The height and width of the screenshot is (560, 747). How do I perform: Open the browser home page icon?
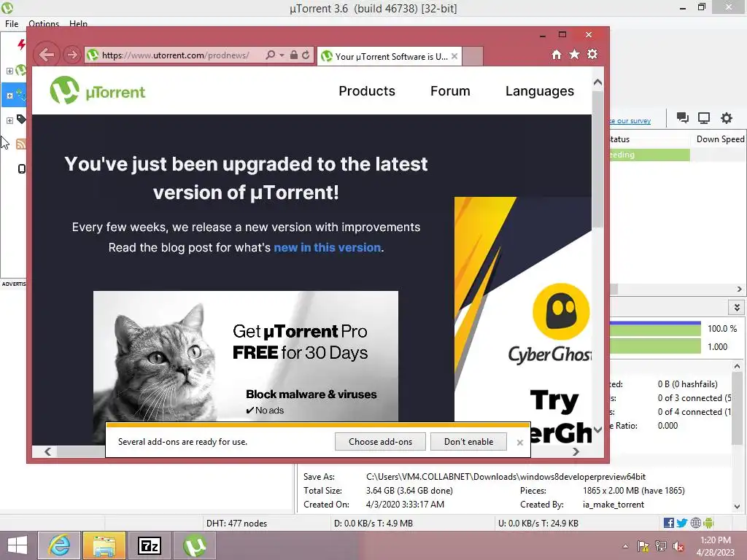click(x=557, y=55)
